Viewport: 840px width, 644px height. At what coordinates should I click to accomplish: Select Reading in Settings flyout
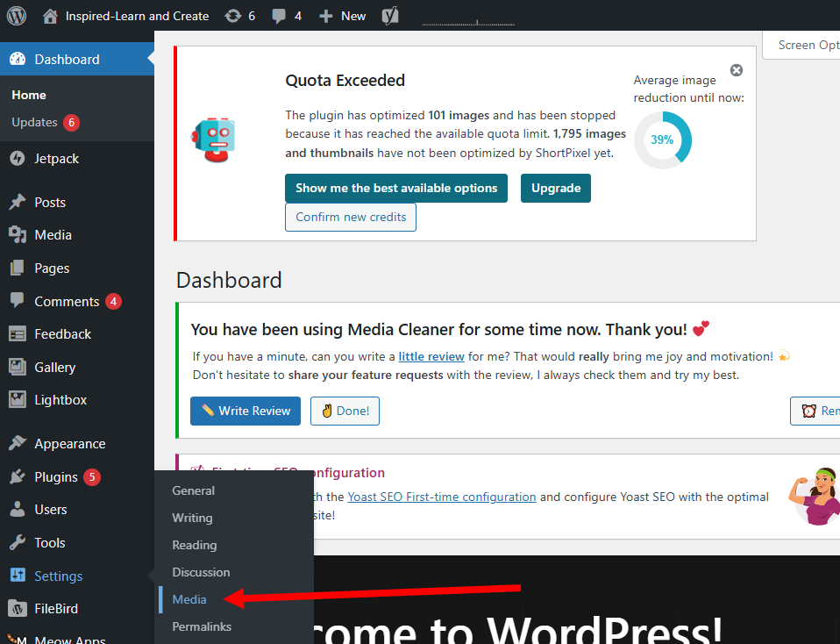click(x=195, y=546)
